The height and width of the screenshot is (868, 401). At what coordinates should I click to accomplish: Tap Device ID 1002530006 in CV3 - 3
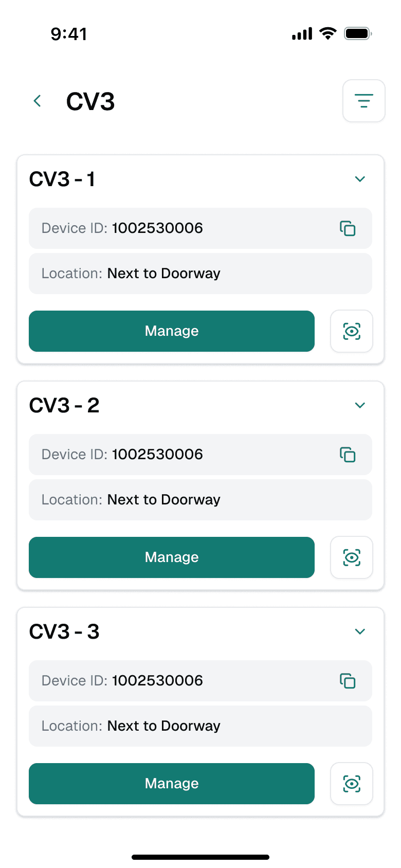pos(200,681)
